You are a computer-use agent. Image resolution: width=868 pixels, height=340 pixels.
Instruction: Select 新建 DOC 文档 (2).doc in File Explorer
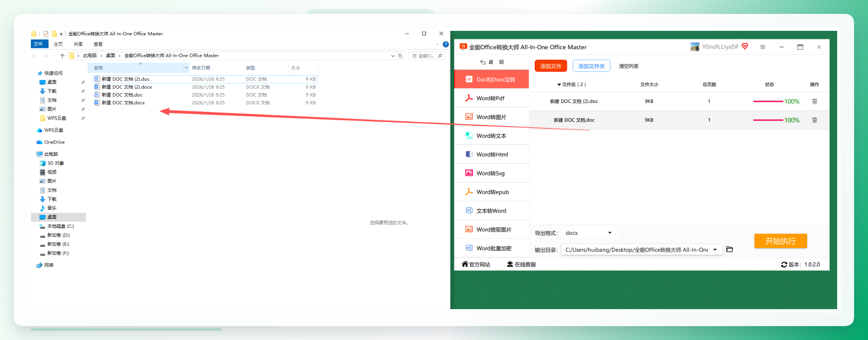tap(205, 79)
